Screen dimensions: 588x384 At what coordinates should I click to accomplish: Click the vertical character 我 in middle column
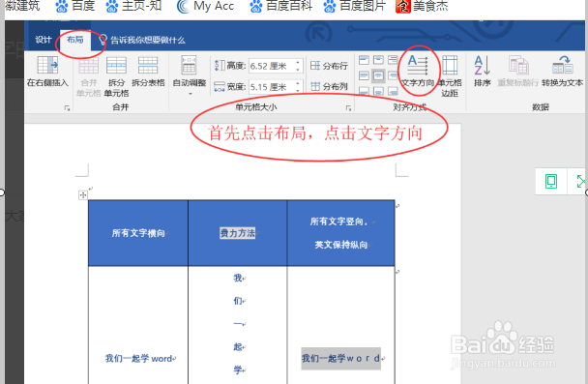click(x=238, y=278)
